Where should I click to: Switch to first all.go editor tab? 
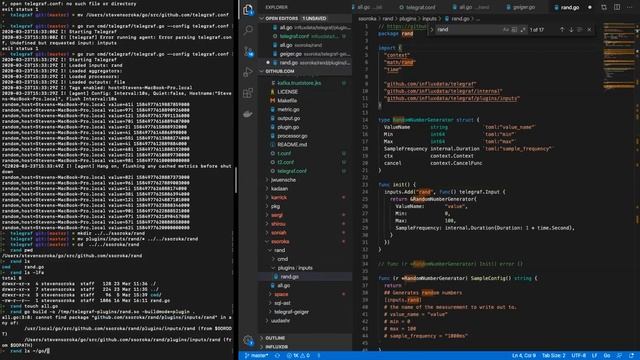[370, 7]
